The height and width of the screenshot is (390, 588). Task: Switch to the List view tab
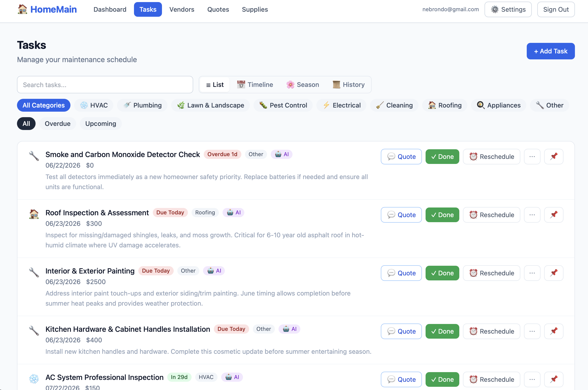pos(215,85)
